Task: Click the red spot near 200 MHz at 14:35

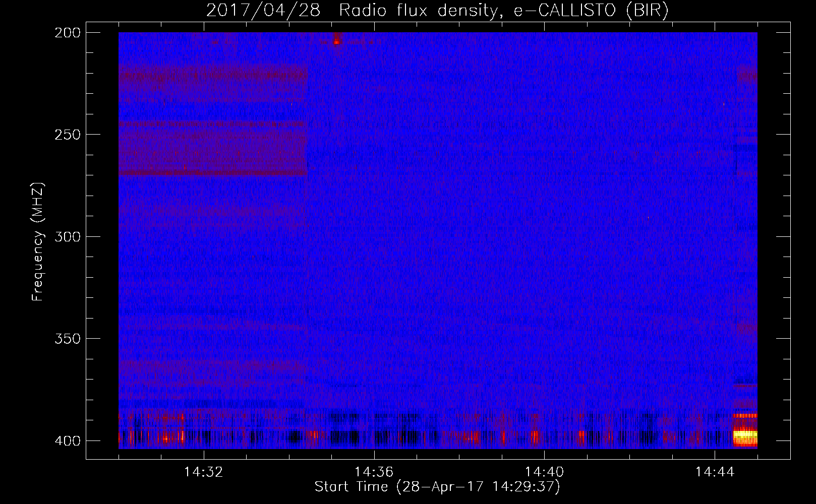Action: coord(337,42)
